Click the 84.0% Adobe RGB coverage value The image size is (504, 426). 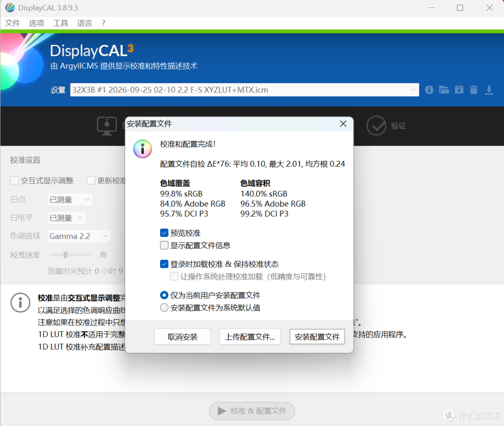(193, 204)
